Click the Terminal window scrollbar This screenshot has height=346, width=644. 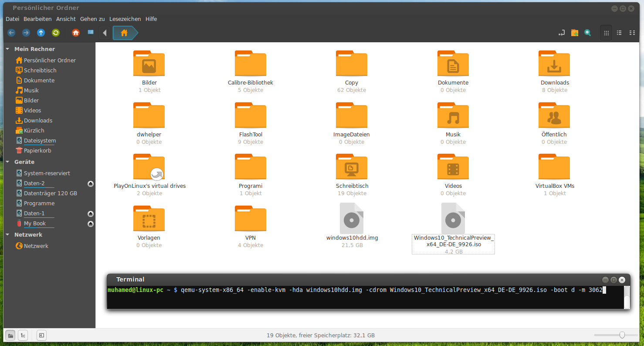[x=627, y=297]
